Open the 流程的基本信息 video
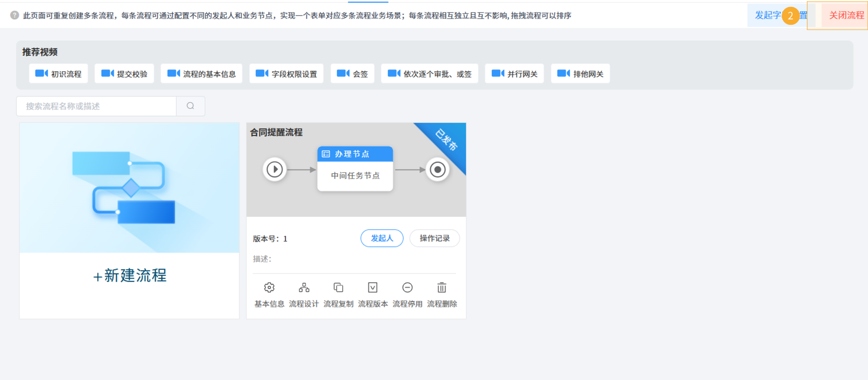 [201, 74]
